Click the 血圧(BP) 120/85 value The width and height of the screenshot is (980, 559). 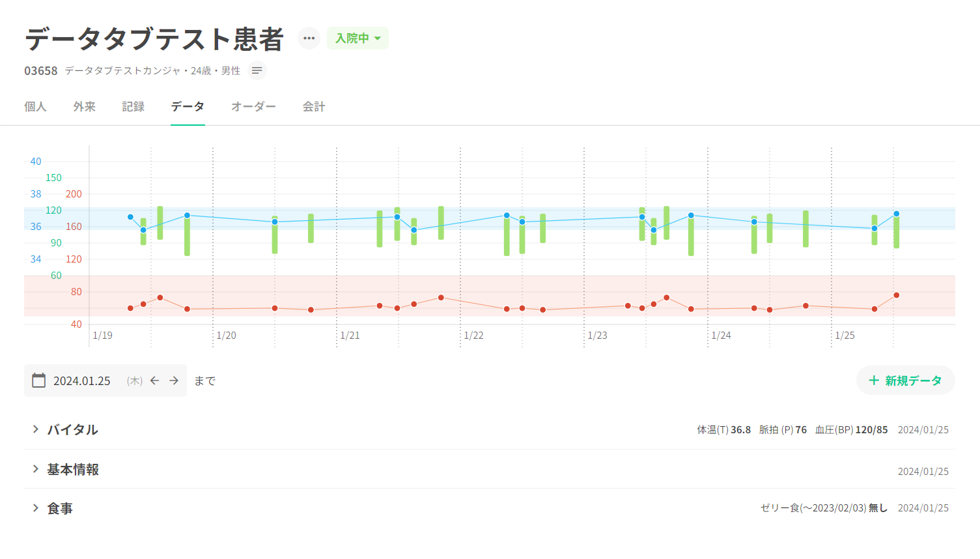click(851, 430)
